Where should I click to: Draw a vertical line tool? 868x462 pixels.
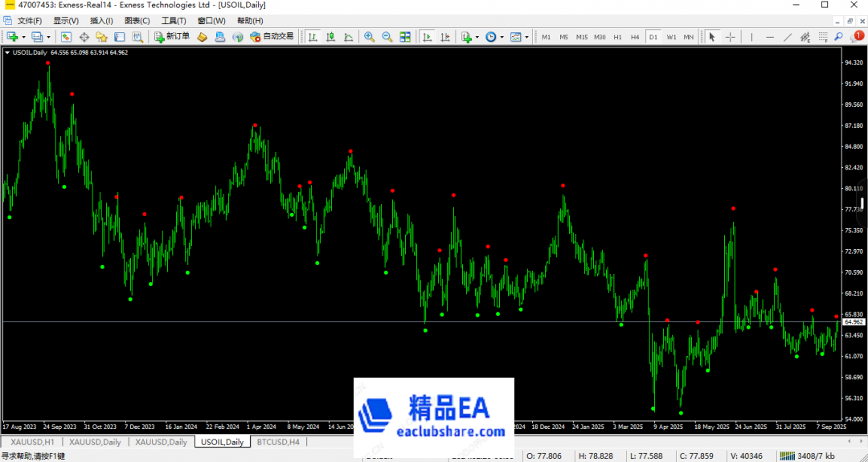click(751, 37)
